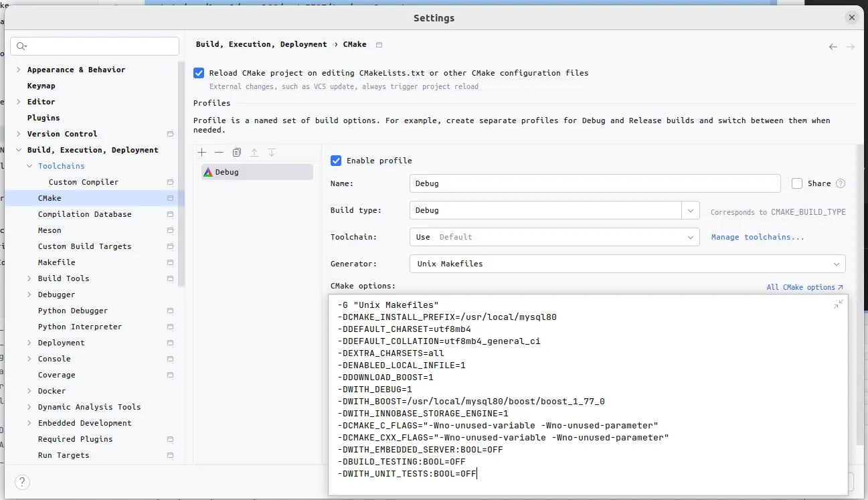The width and height of the screenshot is (868, 500).
Task: Move profile up arrow icon
Action: pyautogui.click(x=254, y=153)
